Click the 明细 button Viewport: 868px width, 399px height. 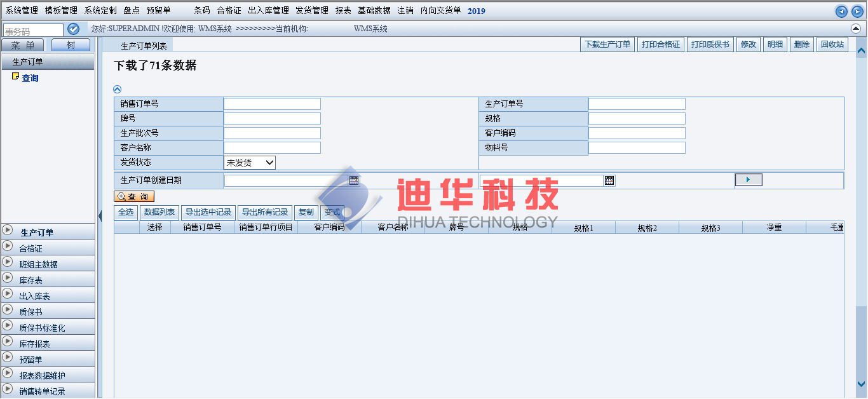click(x=775, y=44)
